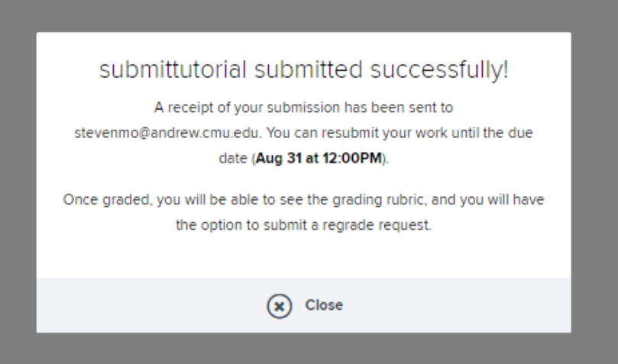Image resolution: width=618 pixels, height=364 pixels.
Task: Click the dark overlay below the dialog
Action: point(309,348)
